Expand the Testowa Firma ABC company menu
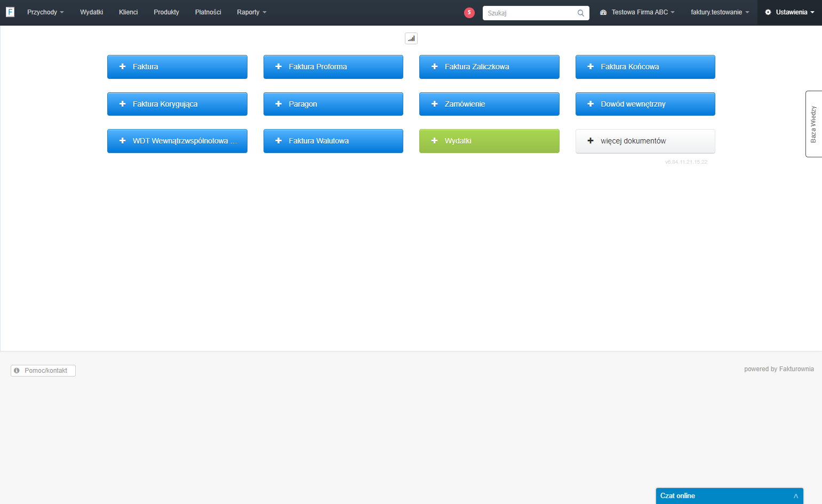 [637, 12]
